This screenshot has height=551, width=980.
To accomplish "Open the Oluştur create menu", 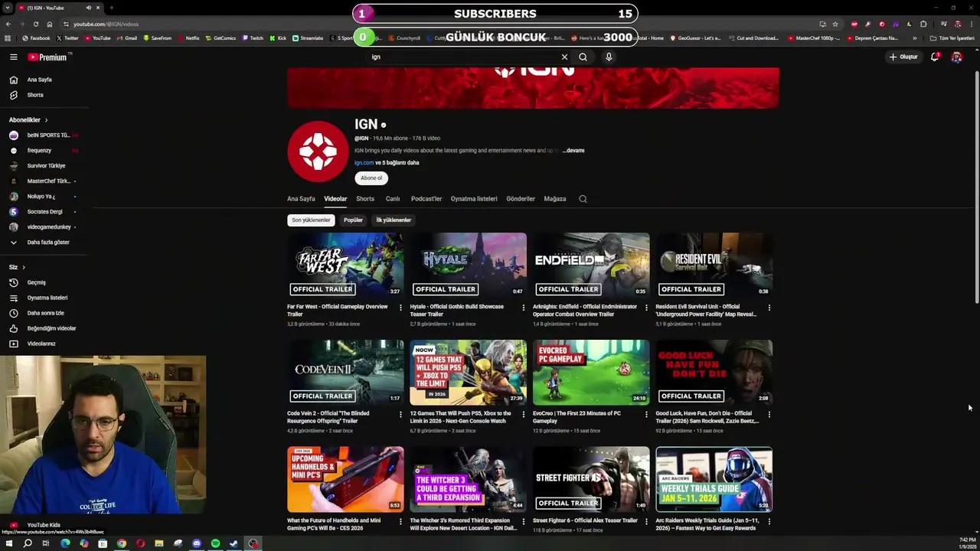I will point(903,57).
